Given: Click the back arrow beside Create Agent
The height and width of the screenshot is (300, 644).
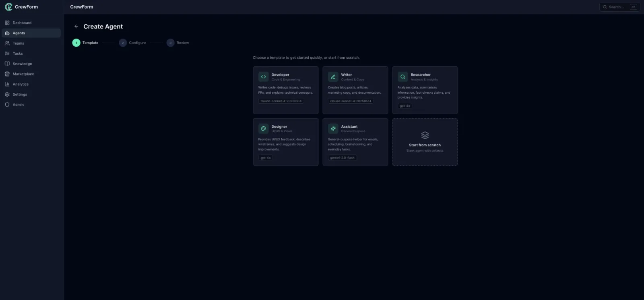Looking at the screenshot, I should tap(76, 27).
